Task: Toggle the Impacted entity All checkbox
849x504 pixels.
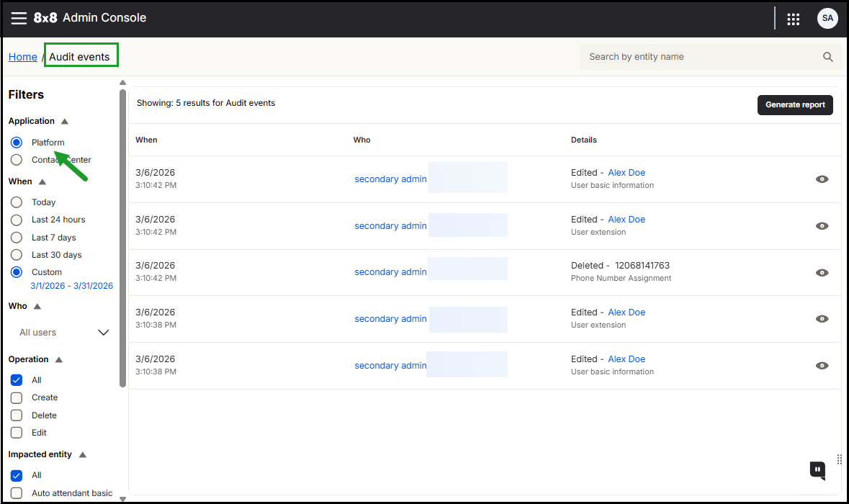Action: 17,475
